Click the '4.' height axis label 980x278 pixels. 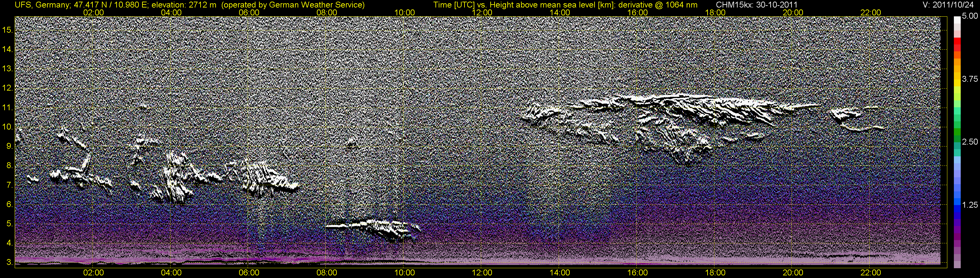tap(9, 243)
